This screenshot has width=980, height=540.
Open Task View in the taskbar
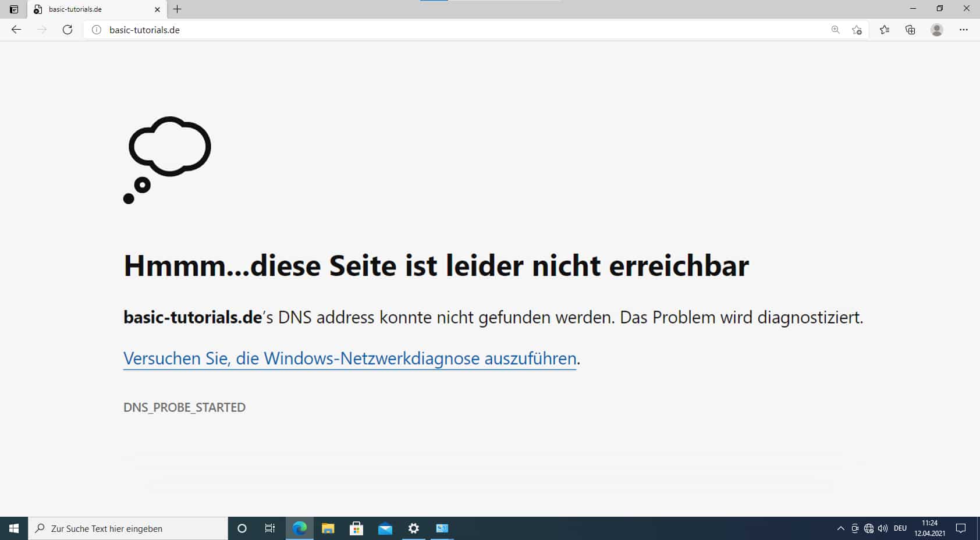(270, 528)
